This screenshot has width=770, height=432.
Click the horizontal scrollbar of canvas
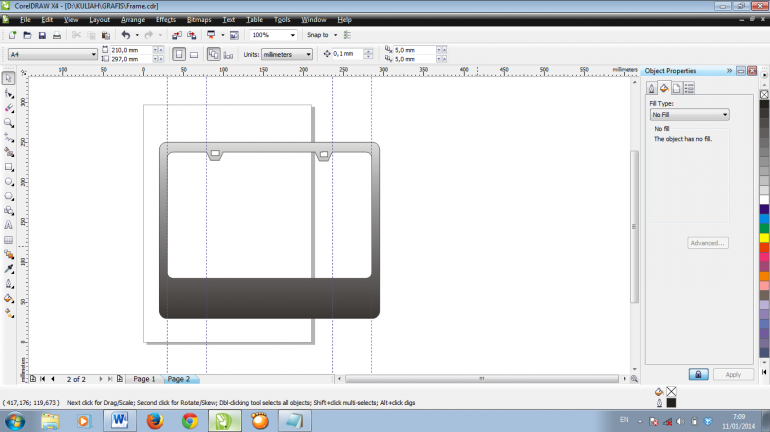tap(482, 378)
